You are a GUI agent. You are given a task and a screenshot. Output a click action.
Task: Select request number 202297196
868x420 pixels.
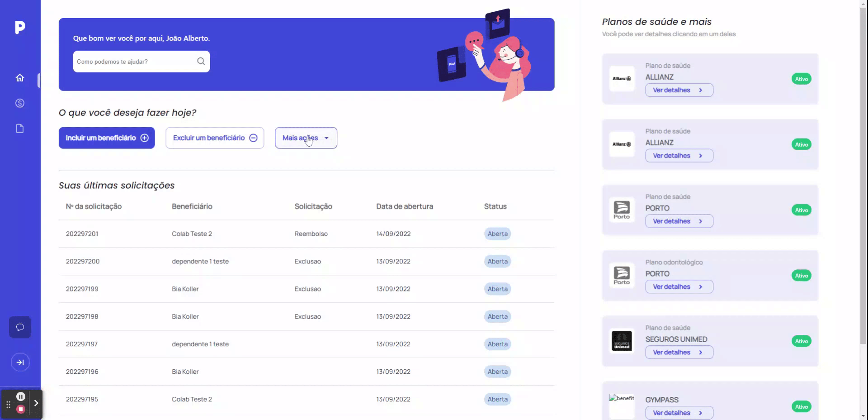(82, 372)
